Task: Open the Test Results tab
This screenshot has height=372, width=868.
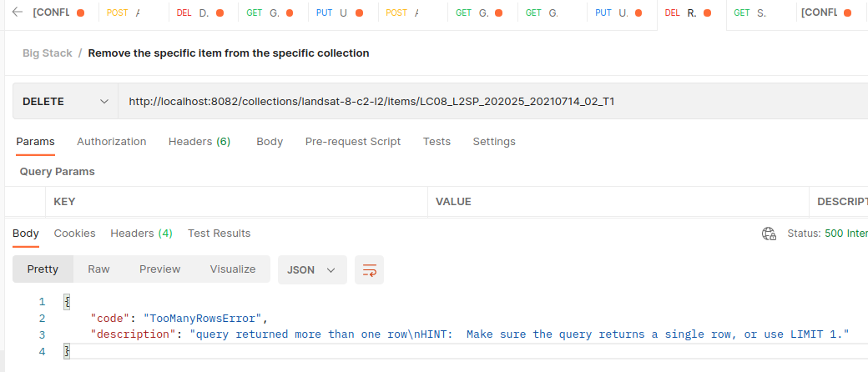Action: pos(220,234)
